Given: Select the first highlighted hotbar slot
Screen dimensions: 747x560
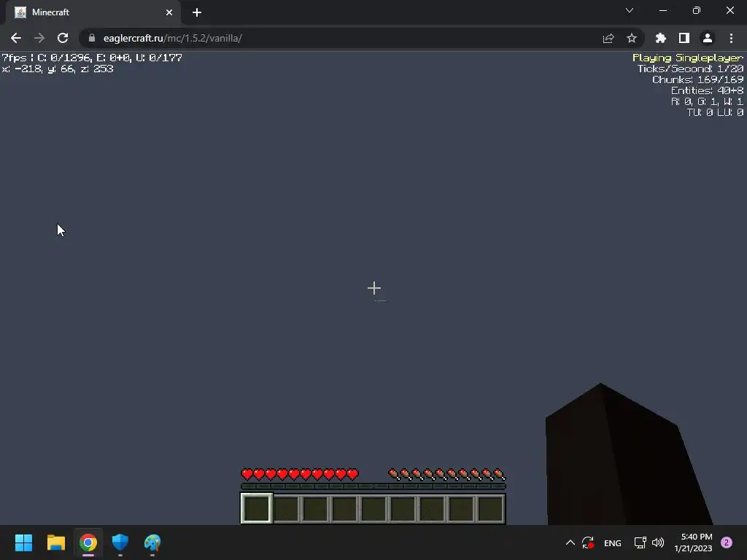Looking at the screenshot, I should (256, 508).
